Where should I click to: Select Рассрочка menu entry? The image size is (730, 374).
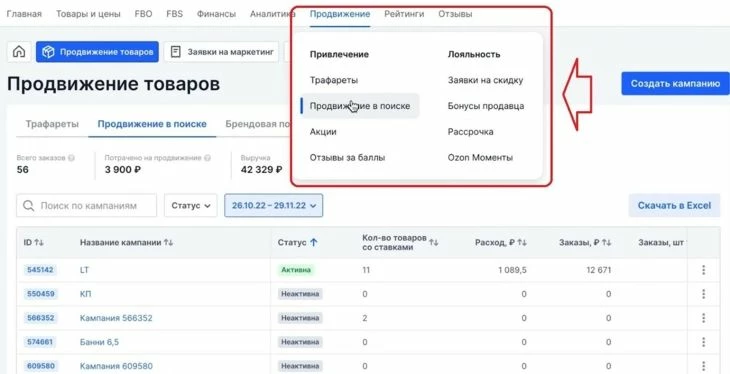[x=471, y=132]
